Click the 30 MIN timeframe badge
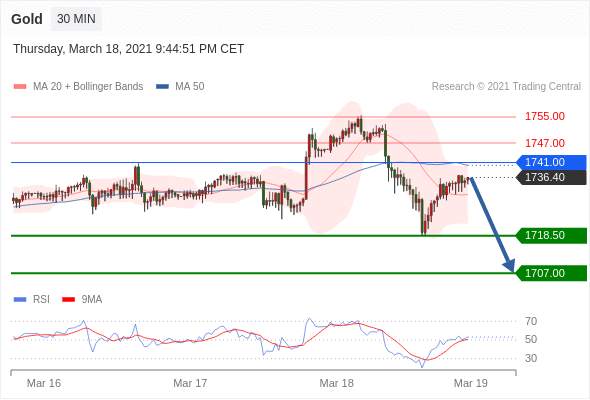 tap(76, 18)
